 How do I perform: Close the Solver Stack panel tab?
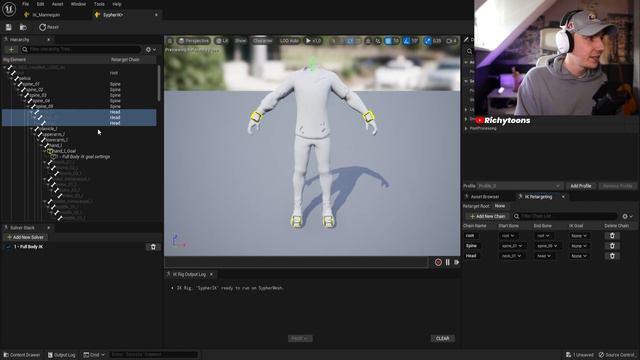(x=49, y=228)
